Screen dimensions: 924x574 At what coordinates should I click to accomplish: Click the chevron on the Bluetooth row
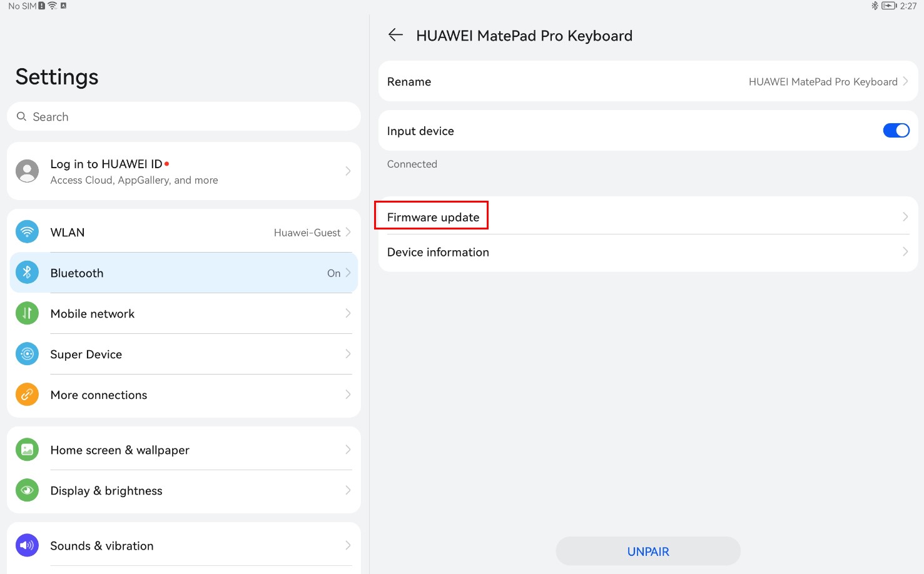pyautogui.click(x=348, y=273)
